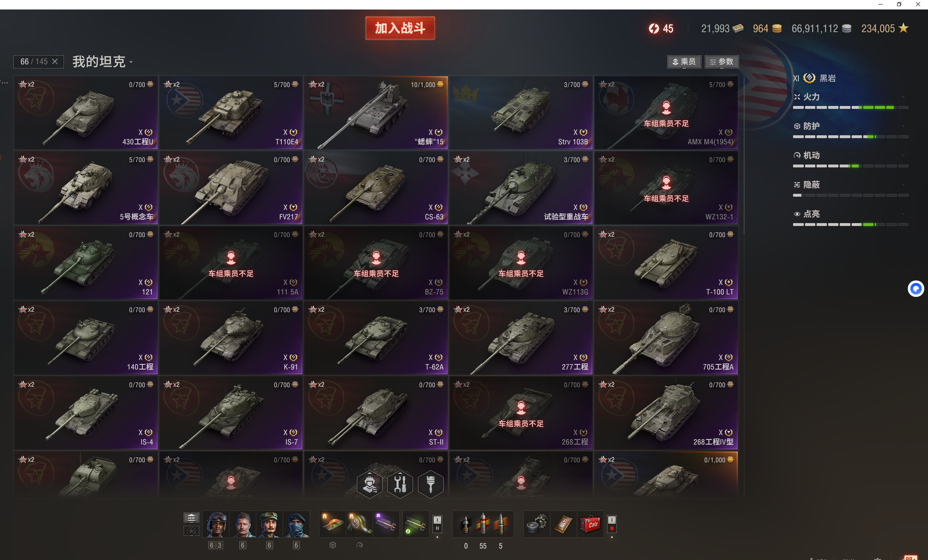Click the repair kit consumable icon
This screenshot has width=928, height=560.
point(536,524)
